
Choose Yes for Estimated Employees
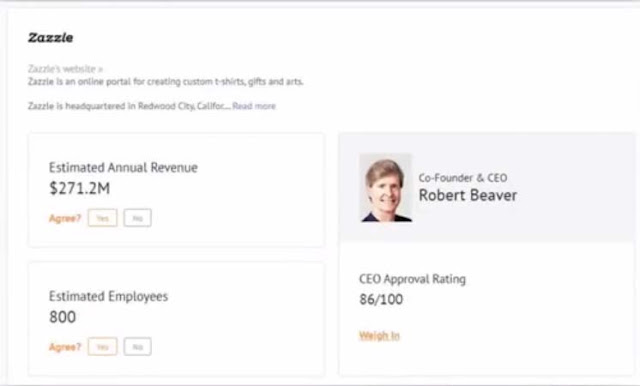click(102, 347)
